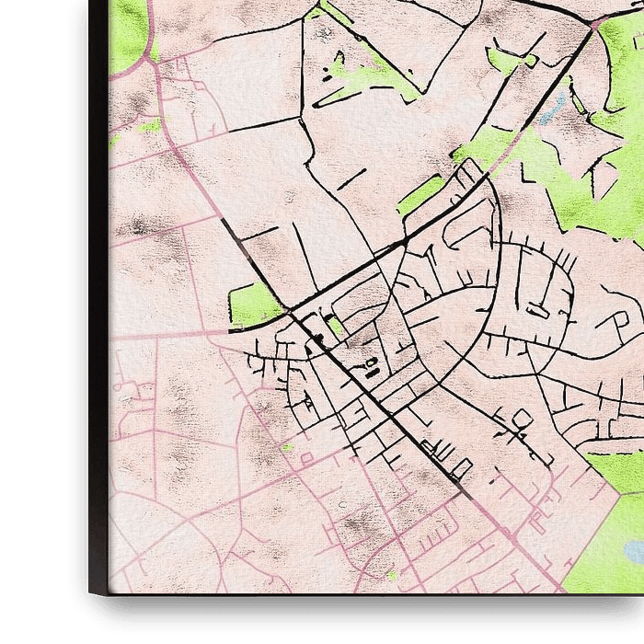Click the small green patch near the bottom center

click(x=393, y=575)
